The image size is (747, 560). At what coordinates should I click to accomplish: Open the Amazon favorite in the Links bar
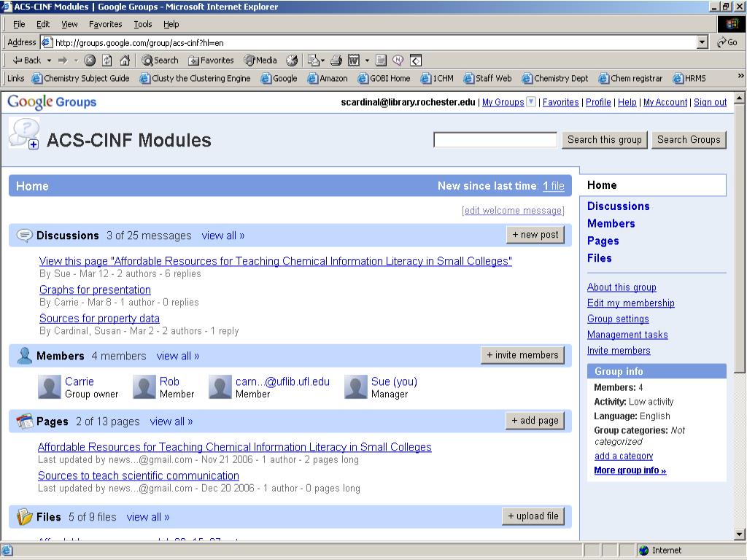point(328,79)
